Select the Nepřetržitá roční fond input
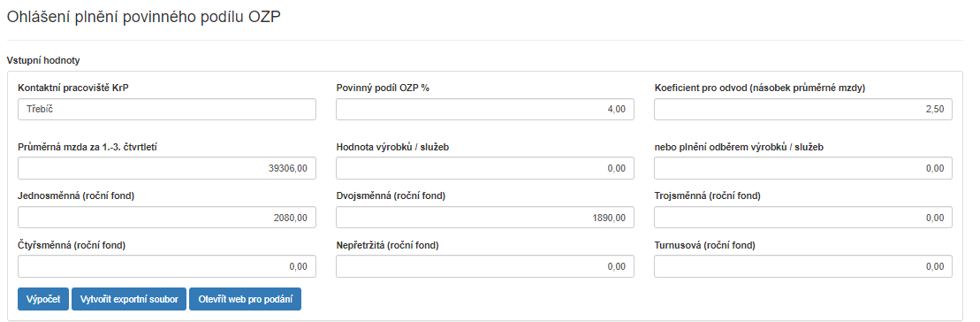Screen dimensions: 980x322 [485, 266]
